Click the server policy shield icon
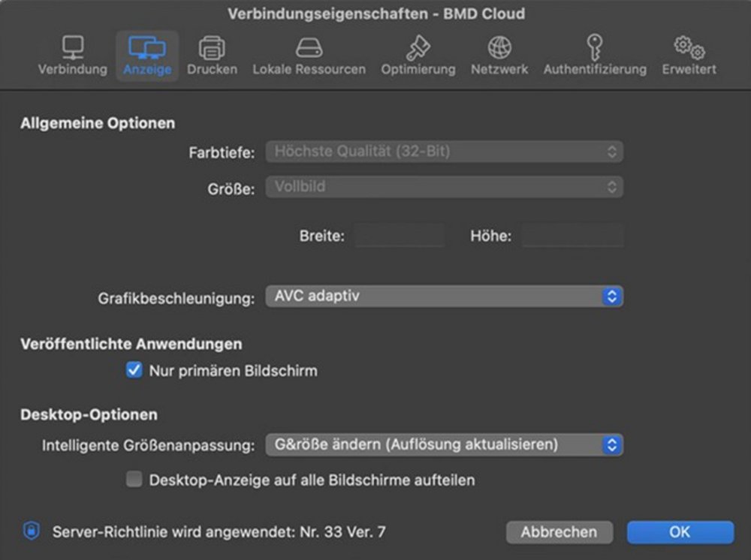 tap(31, 531)
